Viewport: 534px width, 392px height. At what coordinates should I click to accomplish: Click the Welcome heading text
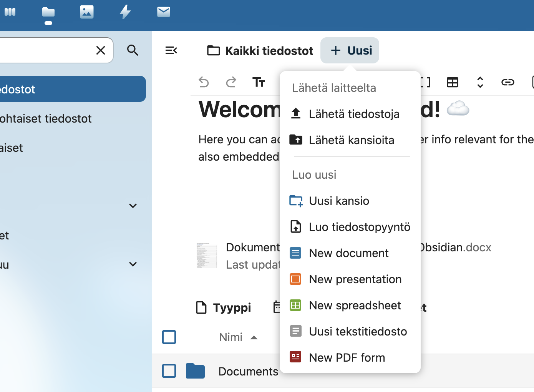[x=240, y=110]
